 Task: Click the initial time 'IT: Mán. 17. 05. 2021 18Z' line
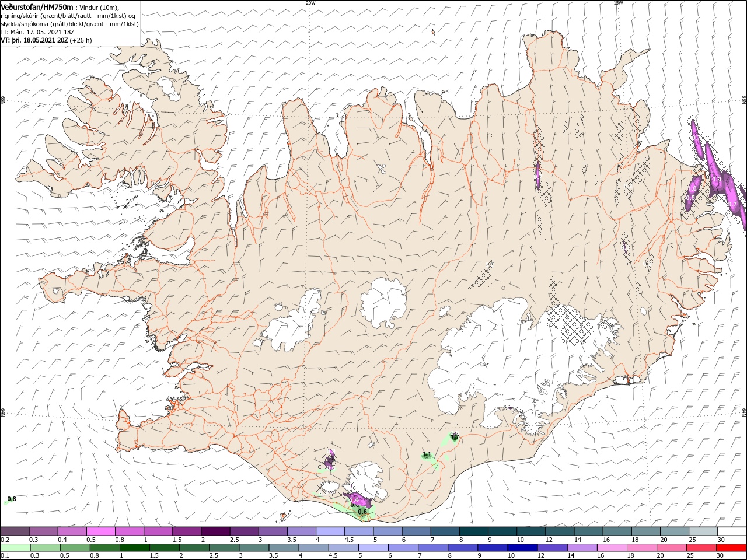(x=38, y=32)
